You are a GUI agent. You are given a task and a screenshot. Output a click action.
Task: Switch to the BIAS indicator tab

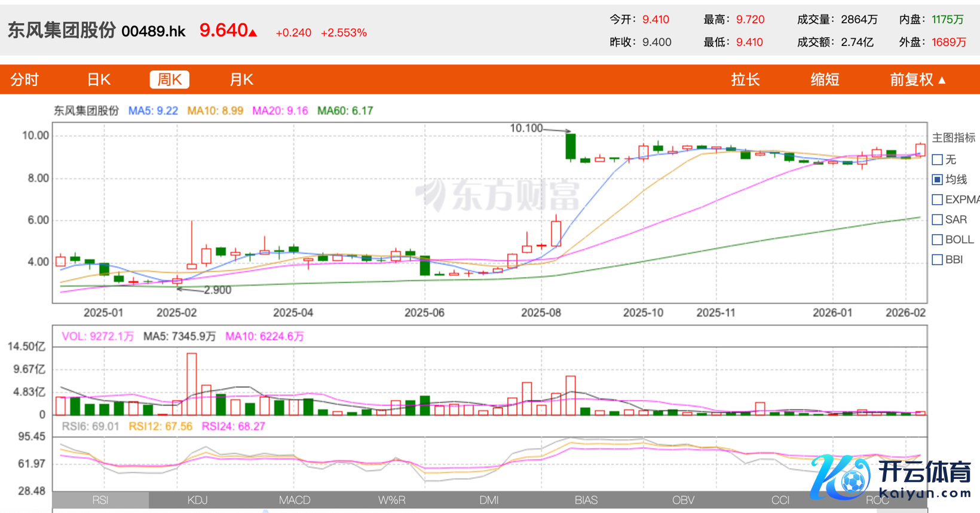[x=586, y=500]
